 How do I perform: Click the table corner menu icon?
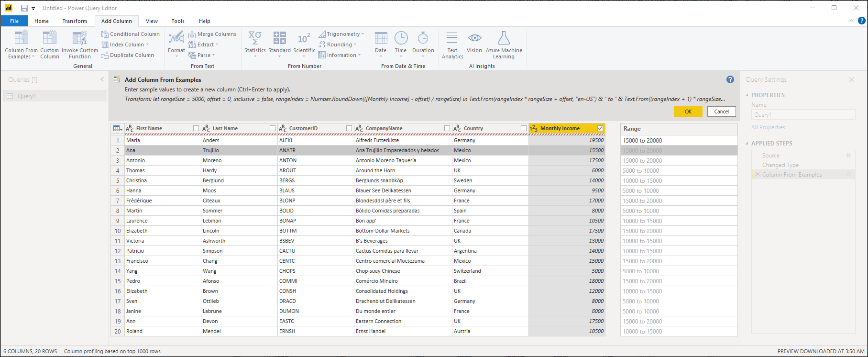coord(117,128)
